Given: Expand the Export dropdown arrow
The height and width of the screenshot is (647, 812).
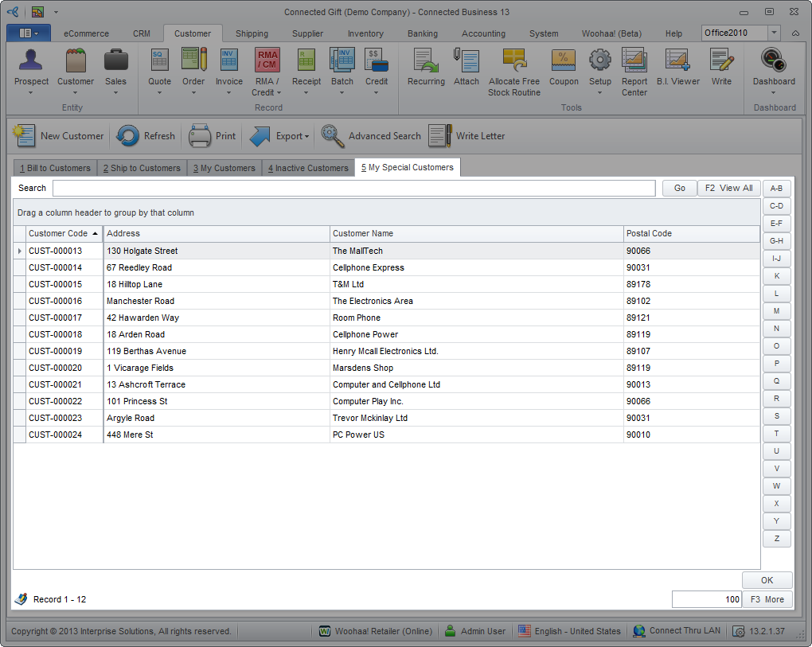Looking at the screenshot, I should pyautogui.click(x=306, y=137).
